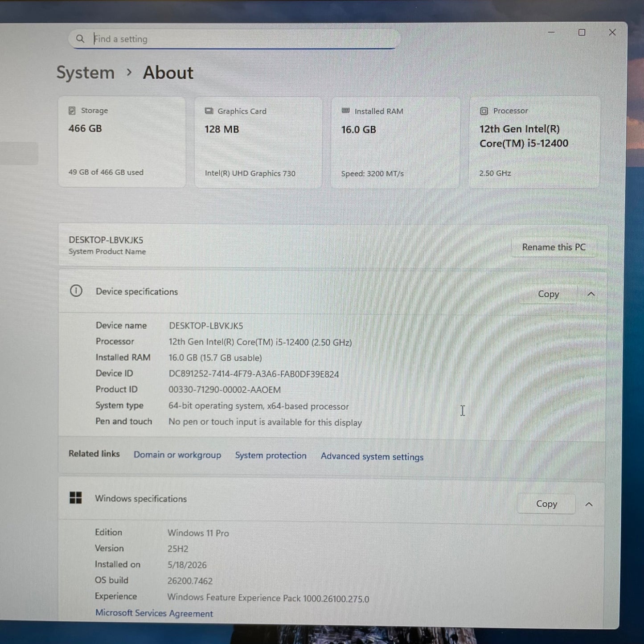Viewport: 644px width, 644px height.
Task: Open the Storage card showing 466 GB
Action: 122,142
